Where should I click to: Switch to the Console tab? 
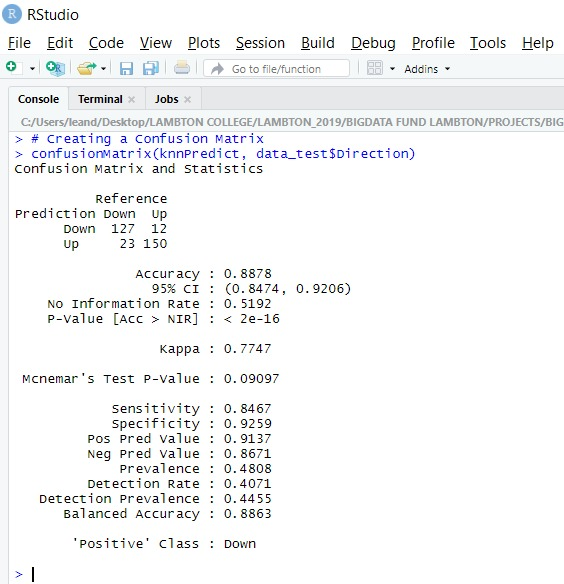(38, 99)
